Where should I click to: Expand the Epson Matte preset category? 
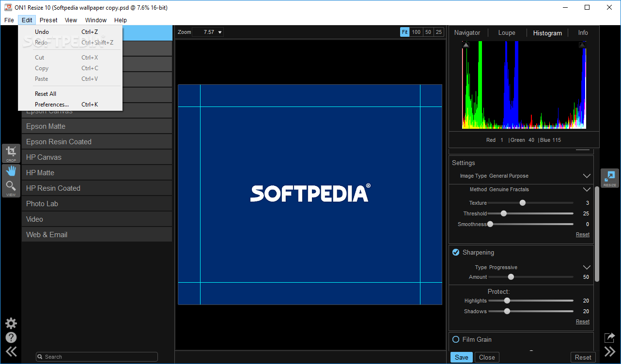pos(97,126)
